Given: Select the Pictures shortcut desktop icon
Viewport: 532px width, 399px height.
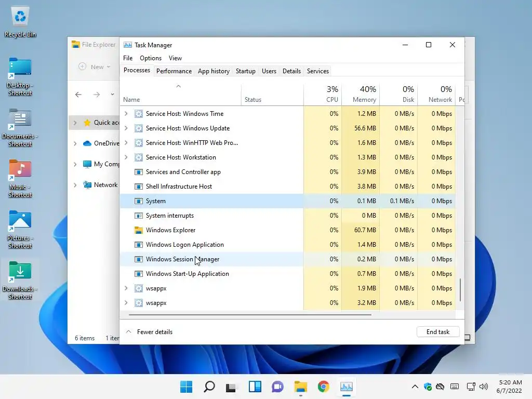Looking at the screenshot, I should (x=20, y=229).
